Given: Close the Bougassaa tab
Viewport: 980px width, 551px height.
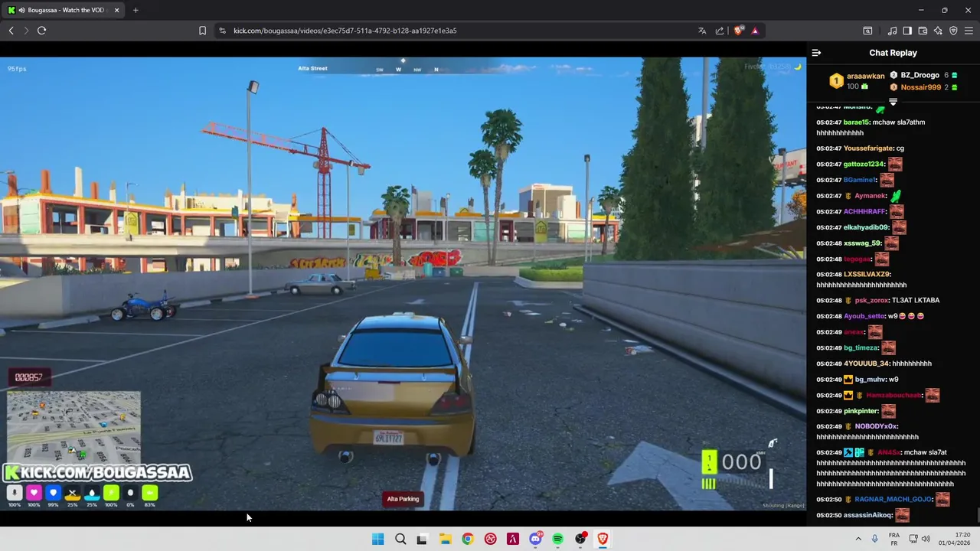Looking at the screenshot, I should click(x=116, y=10).
